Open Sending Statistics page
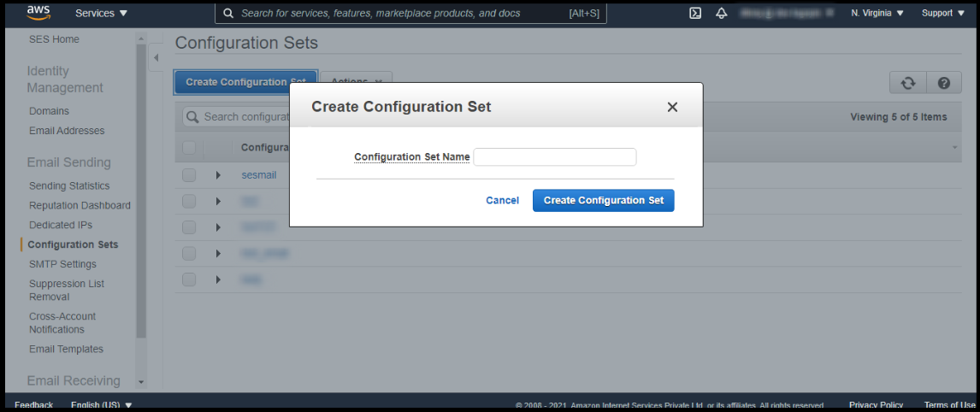980x412 pixels. (69, 185)
